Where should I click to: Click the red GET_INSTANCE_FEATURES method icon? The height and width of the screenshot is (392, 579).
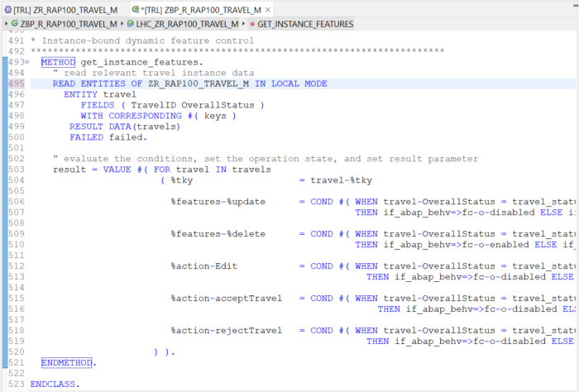click(251, 24)
